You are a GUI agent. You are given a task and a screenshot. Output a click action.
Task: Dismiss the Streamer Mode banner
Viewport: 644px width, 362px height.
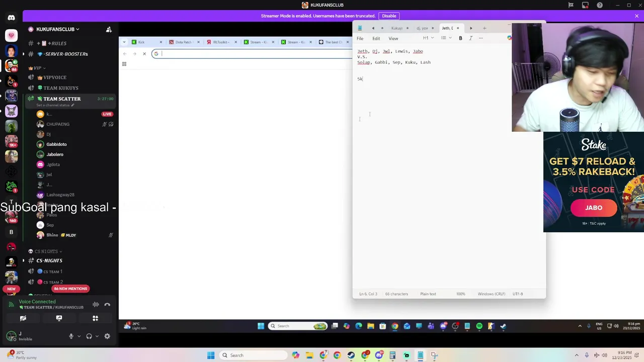636,16
